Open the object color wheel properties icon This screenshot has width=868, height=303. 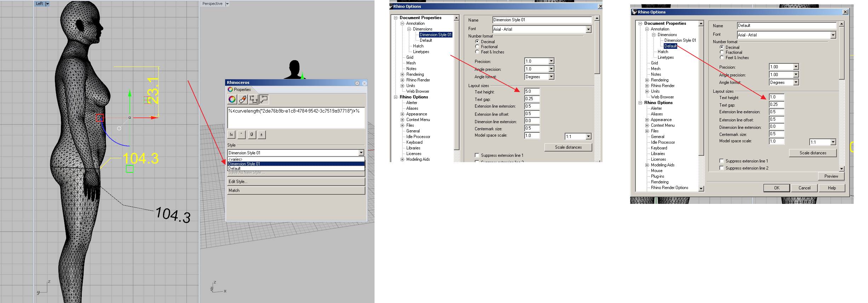tap(232, 99)
